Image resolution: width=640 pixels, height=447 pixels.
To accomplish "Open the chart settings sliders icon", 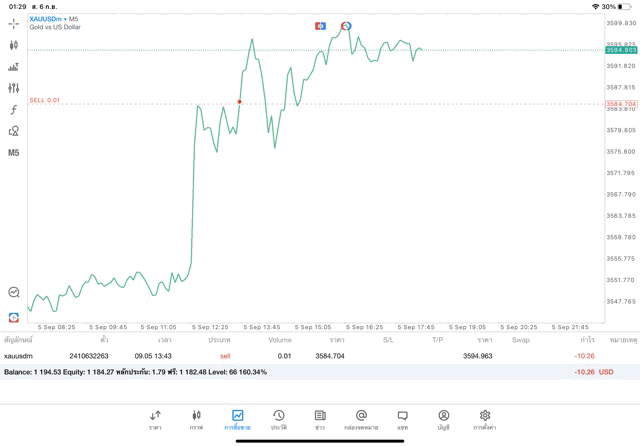I will click(14, 88).
